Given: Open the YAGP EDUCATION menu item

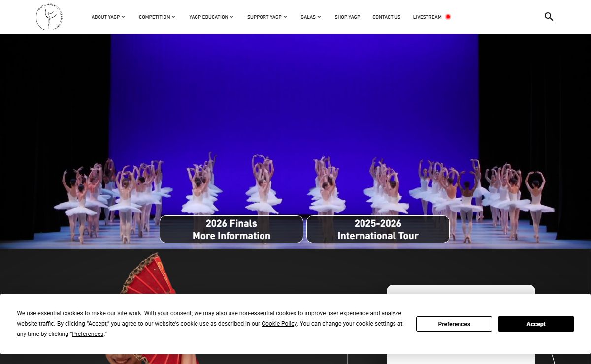Looking at the screenshot, I should click(x=209, y=17).
